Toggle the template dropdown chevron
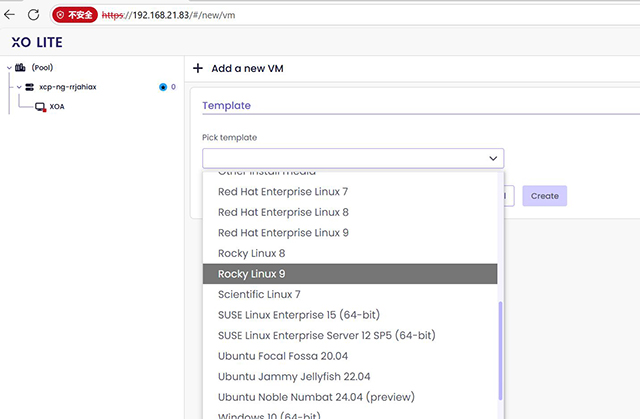Screen dimensions: 640x419 pyautogui.click(x=493, y=158)
